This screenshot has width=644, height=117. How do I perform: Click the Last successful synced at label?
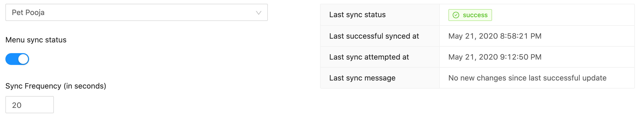pyautogui.click(x=374, y=36)
